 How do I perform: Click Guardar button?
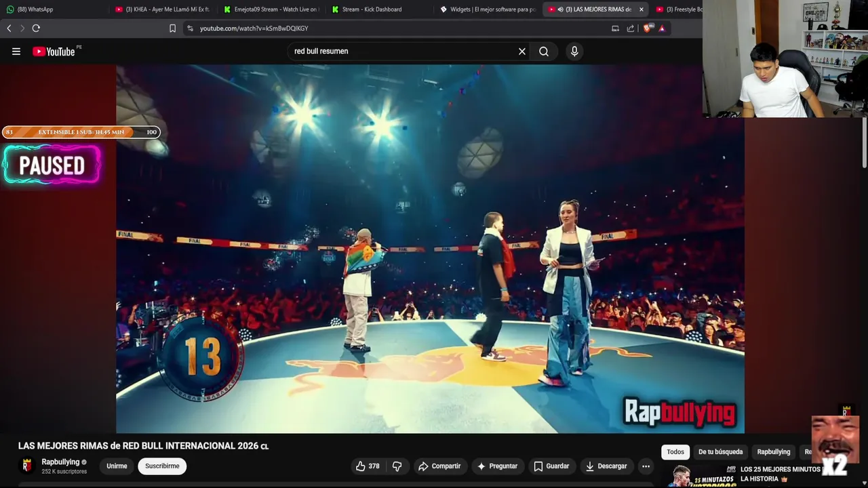[551, 466]
